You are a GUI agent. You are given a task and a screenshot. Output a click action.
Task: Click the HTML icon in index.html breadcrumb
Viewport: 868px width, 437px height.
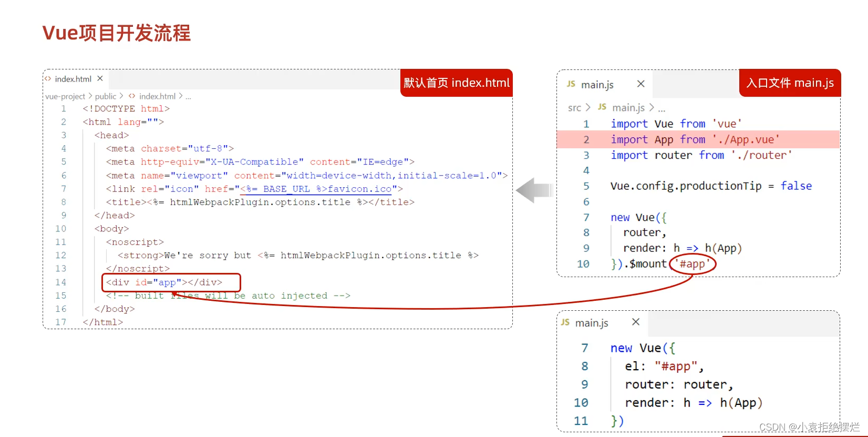[132, 96]
